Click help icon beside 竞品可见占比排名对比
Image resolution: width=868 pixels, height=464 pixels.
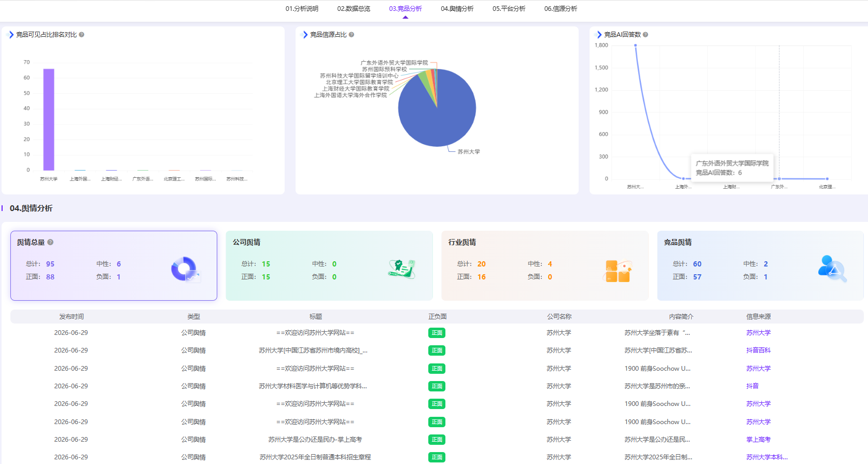81,35
